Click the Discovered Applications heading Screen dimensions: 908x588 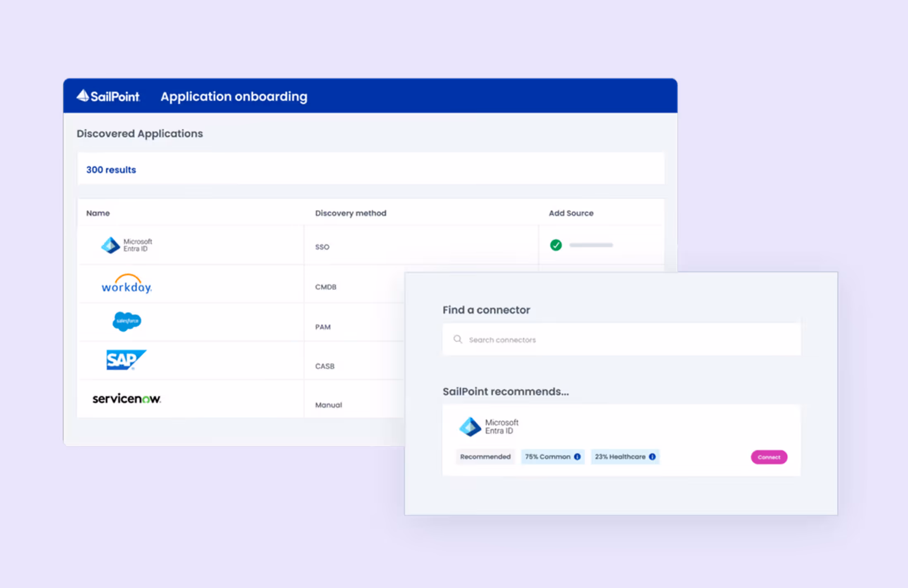point(140,133)
